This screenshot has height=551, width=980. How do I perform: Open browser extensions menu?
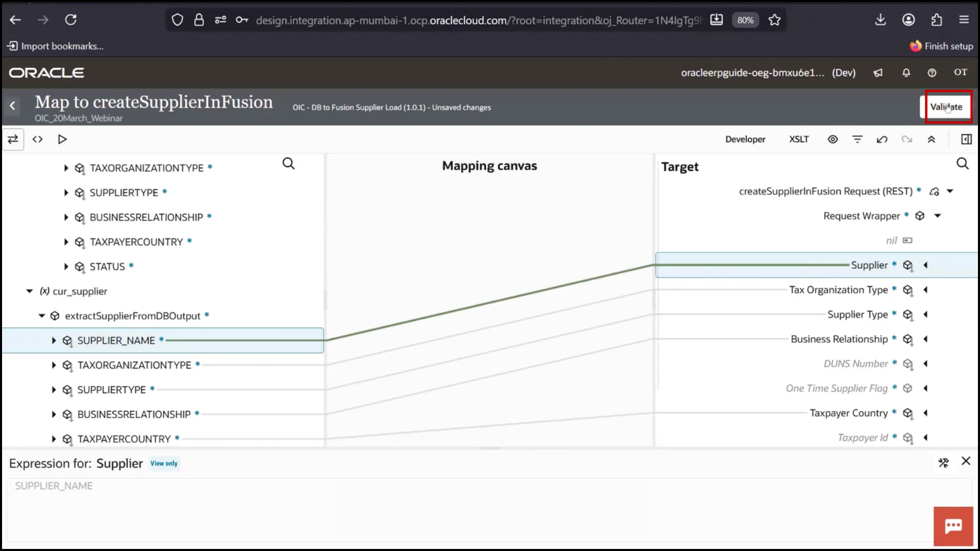936,20
